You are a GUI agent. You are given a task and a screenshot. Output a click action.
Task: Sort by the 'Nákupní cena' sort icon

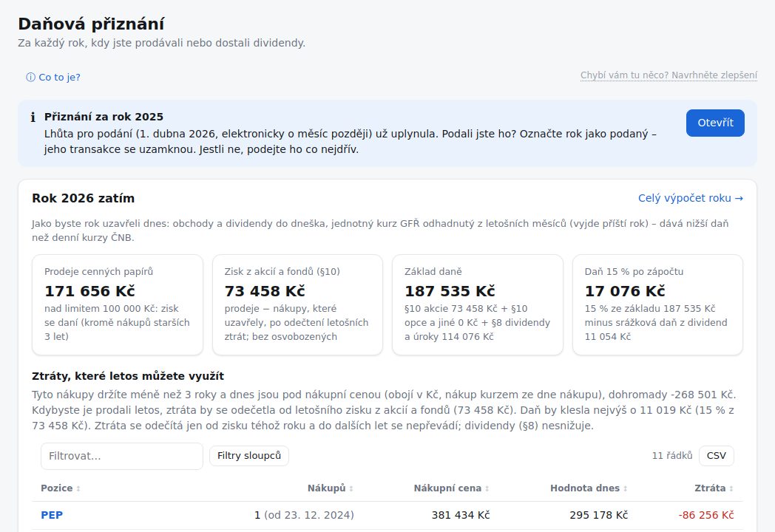487,488
